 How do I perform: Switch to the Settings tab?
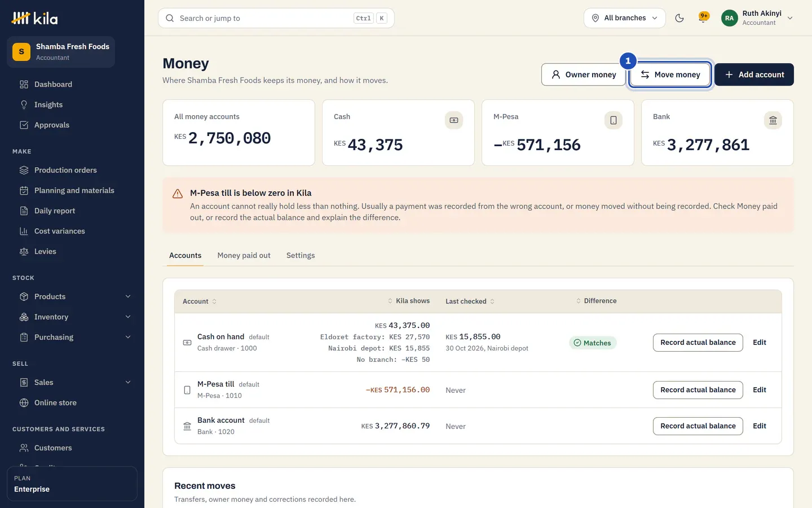(x=301, y=256)
